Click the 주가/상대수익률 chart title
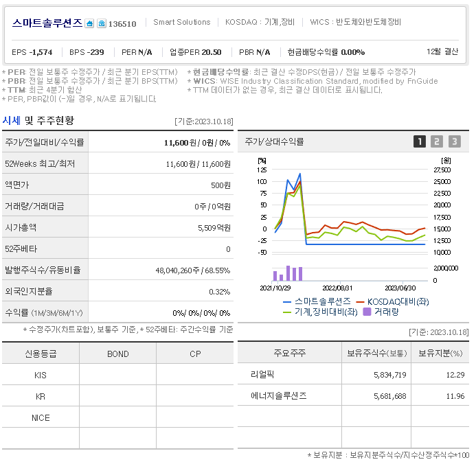Viewport: 476px width, 462px height. 274,141
